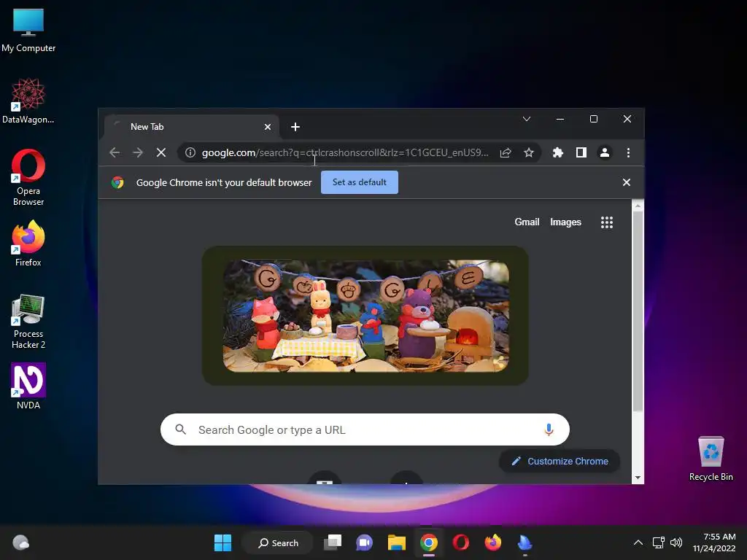Screen dimensions: 747x560
Task: Click the Google Doodle image
Action: pos(366,316)
